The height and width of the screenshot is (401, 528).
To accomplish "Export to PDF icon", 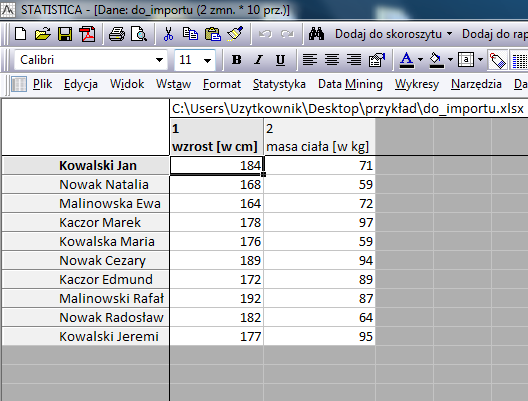I will (87, 34).
